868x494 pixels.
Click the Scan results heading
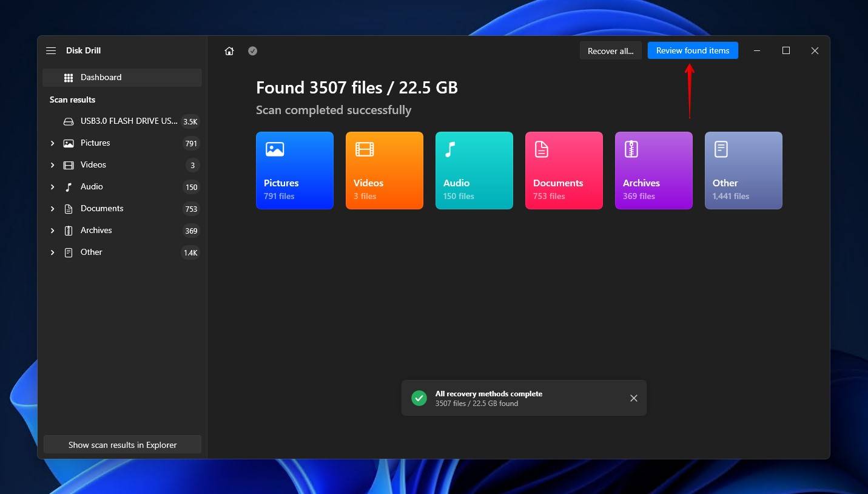[x=72, y=100]
